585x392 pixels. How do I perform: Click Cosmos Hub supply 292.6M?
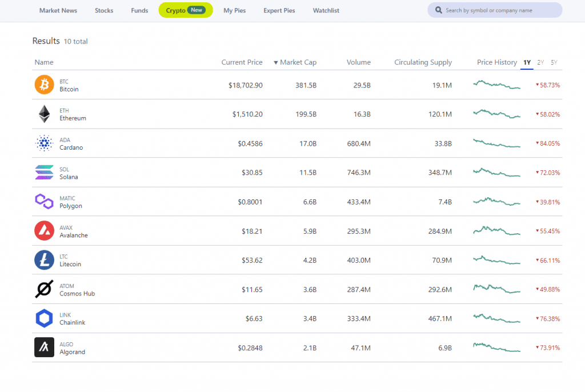tap(440, 290)
